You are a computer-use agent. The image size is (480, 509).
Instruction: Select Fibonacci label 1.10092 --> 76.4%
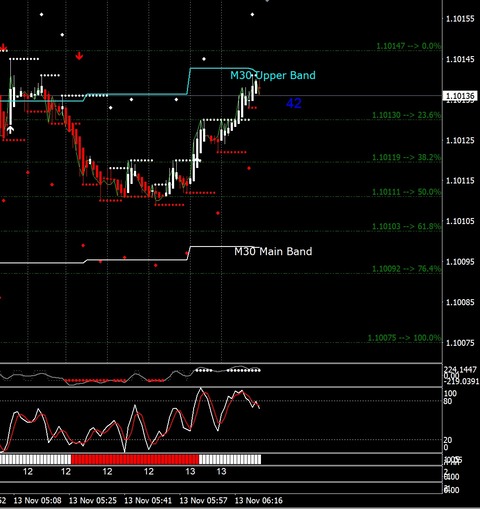point(406,269)
